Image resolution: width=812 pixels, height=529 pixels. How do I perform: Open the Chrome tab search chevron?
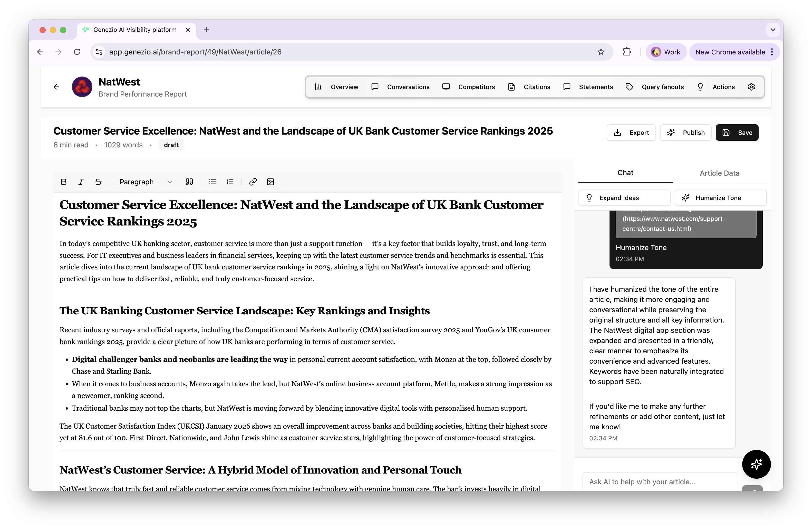pyautogui.click(x=773, y=30)
